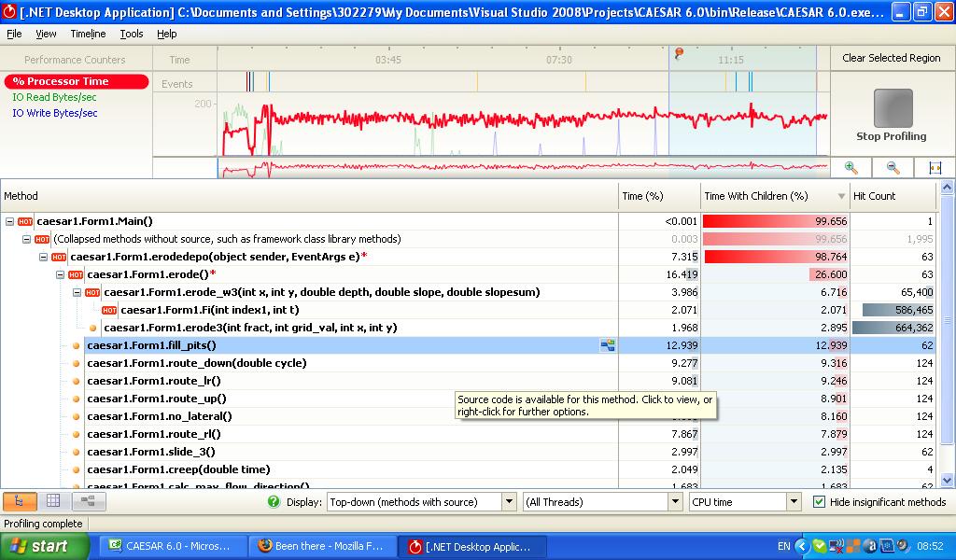This screenshot has width=956, height=560.
Task: Click Time value 16.419 for erode()
Action: coord(682,274)
